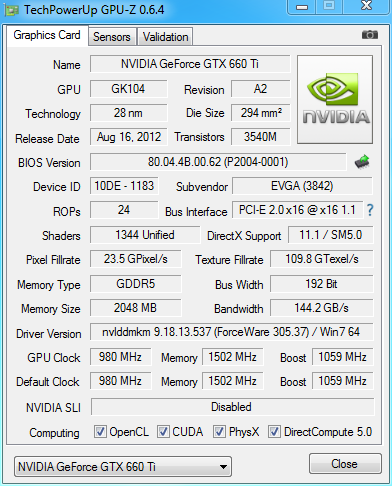Image resolution: width=392 pixels, height=486 pixels.
Task: Click the GPU-Z title bar icon
Action: 11,10
